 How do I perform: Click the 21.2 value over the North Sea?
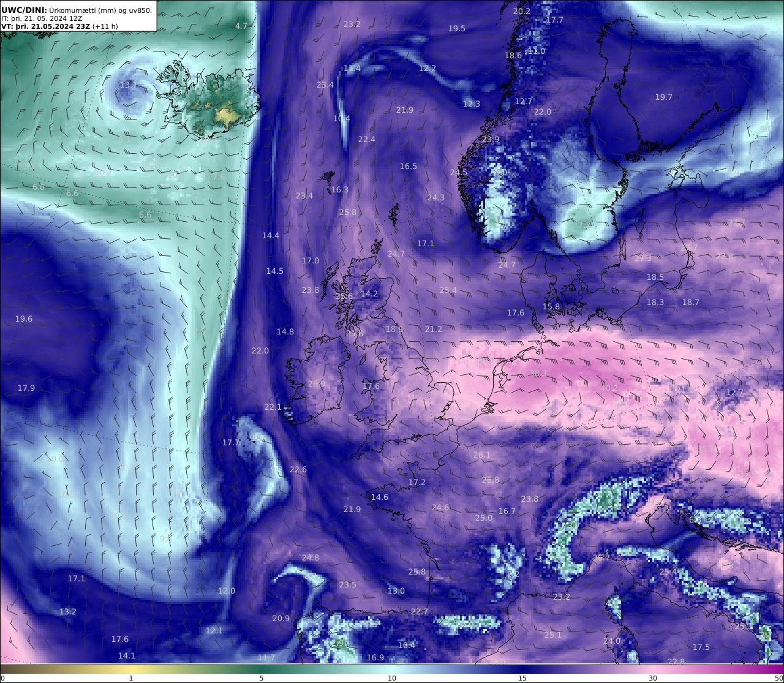pos(434,329)
